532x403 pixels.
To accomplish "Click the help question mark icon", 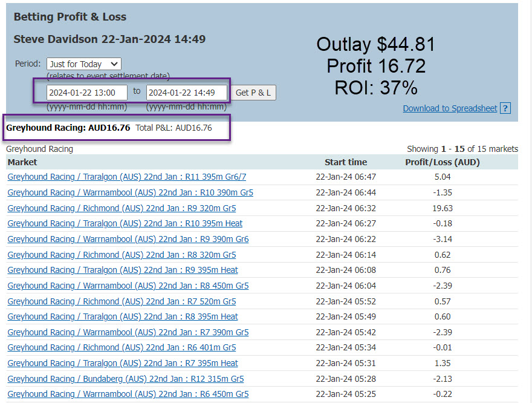I will (x=506, y=108).
